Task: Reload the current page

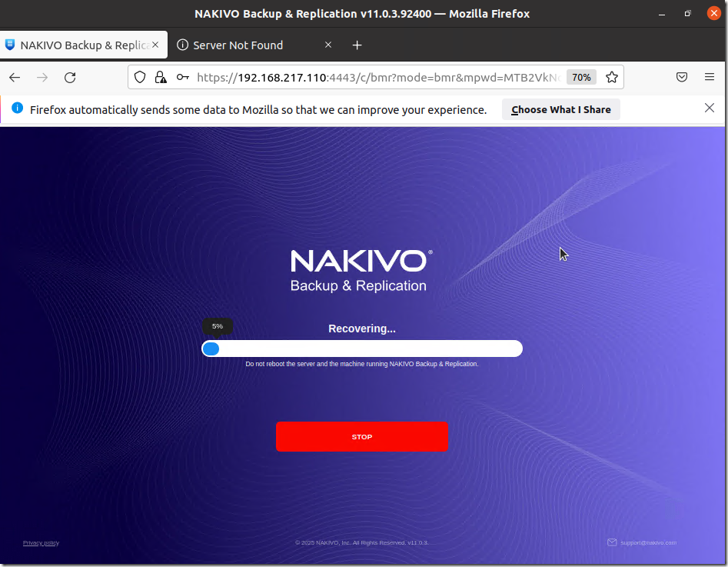Action: point(70,77)
